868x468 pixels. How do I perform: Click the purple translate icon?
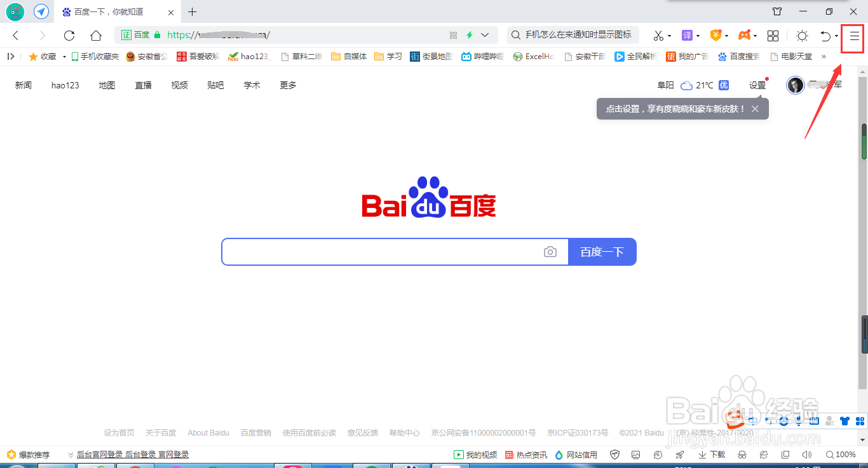(x=687, y=36)
